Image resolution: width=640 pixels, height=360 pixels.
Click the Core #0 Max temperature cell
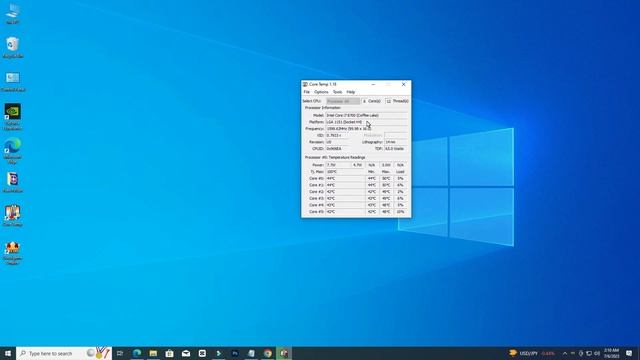pos(386,178)
